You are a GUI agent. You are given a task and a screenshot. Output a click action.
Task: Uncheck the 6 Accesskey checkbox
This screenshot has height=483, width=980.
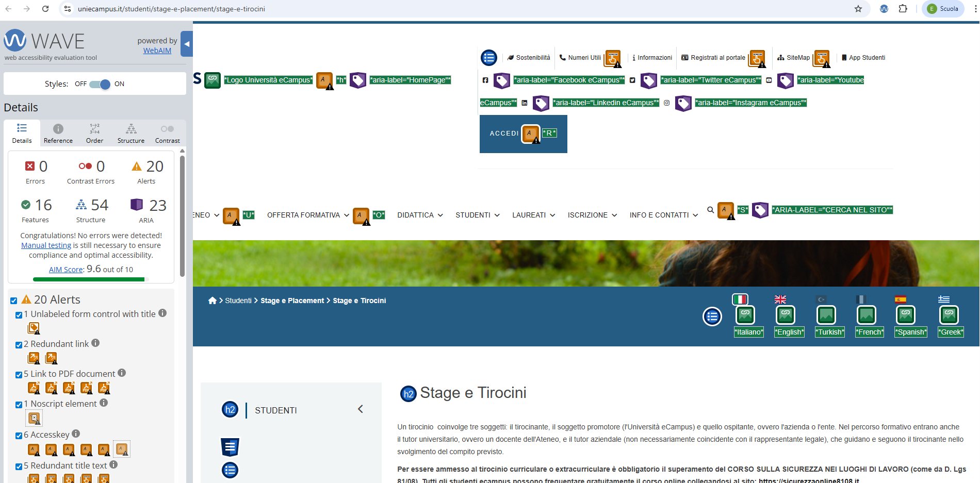coord(19,436)
